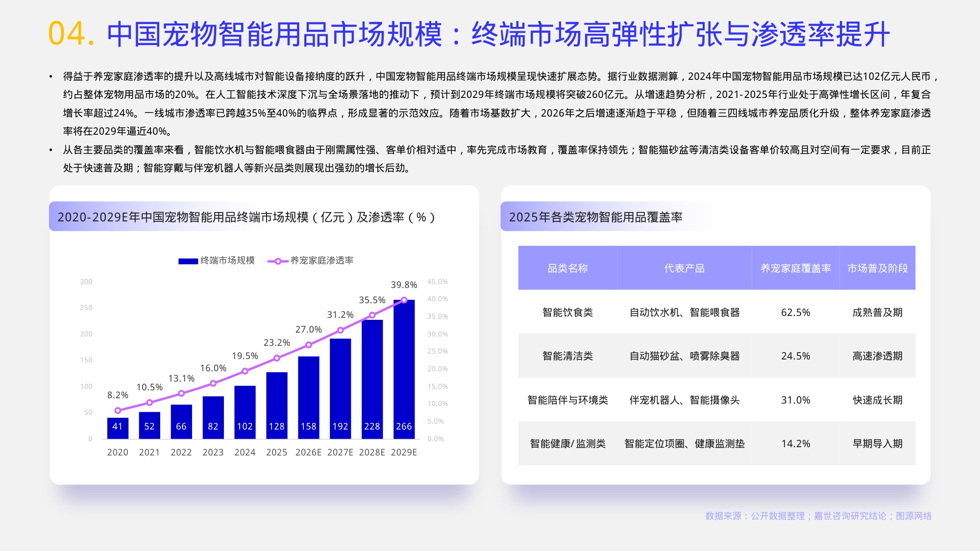Click the 养宠家庭渗透率 legend line marker
Viewport: 980px width, 551px height.
pyautogui.click(x=278, y=261)
